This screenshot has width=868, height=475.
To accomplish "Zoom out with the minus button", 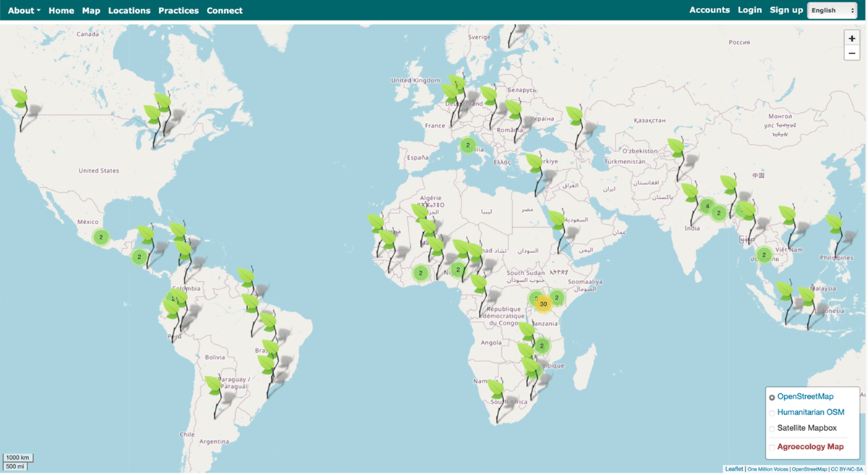I will tap(851, 53).
